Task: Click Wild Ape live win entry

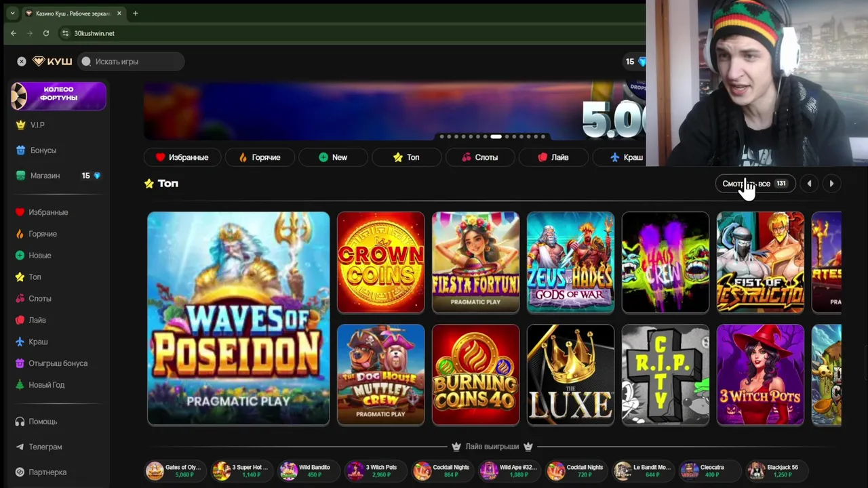Action: [x=509, y=470]
